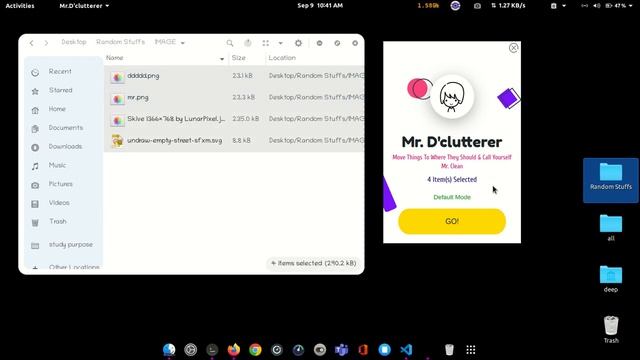Click the volume icon in top bar
The image size is (640, 360).
[x=597, y=6]
